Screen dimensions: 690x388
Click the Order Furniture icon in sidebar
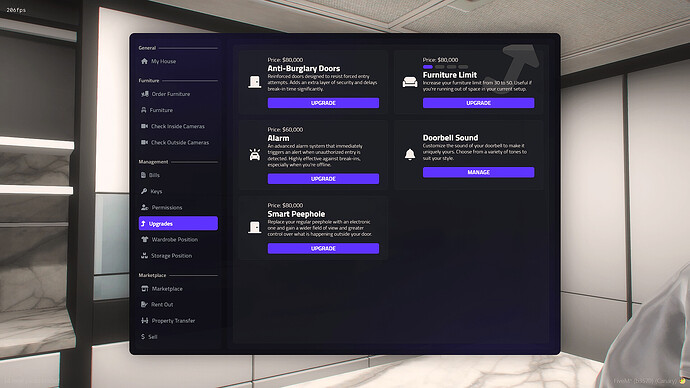click(145, 94)
